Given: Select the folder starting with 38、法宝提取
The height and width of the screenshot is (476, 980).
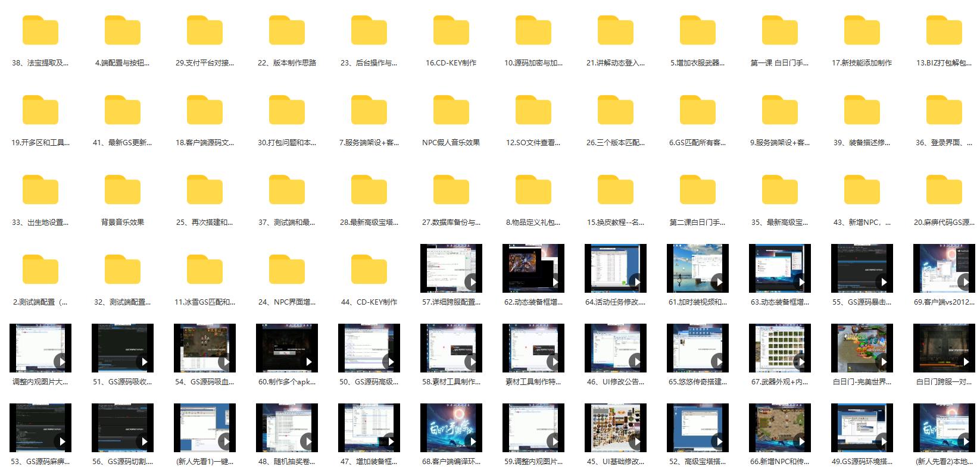Looking at the screenshot, I should pyautogui.click(x=40, y=31).
